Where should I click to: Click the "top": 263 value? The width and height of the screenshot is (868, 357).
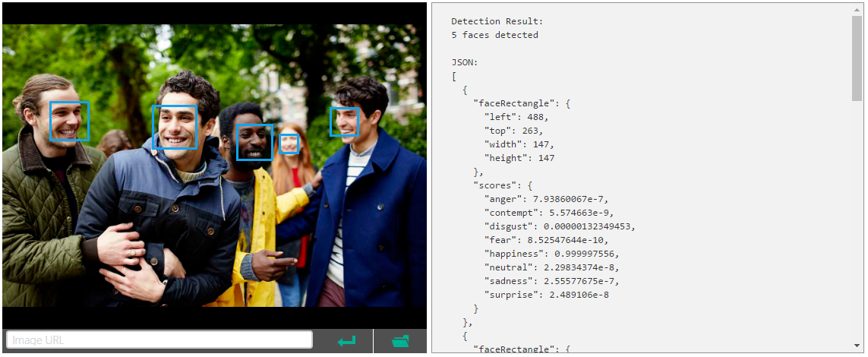tap(513, 131)
